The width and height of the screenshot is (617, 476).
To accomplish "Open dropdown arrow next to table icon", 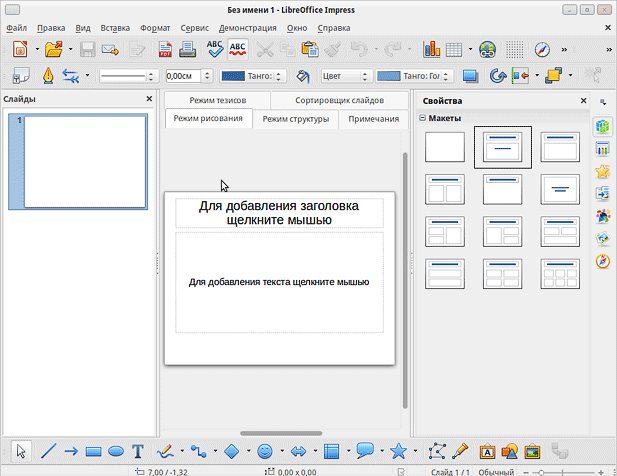I will coord(470,50).
